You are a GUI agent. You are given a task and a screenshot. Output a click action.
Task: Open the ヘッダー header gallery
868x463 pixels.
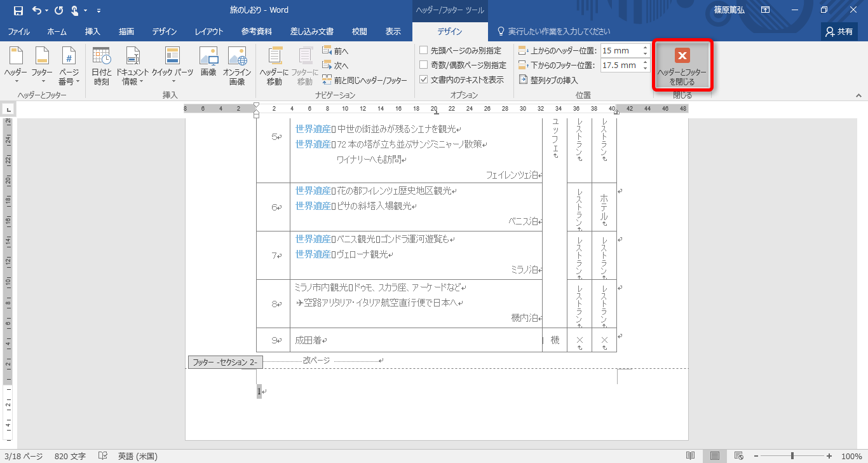coord(16,66)
